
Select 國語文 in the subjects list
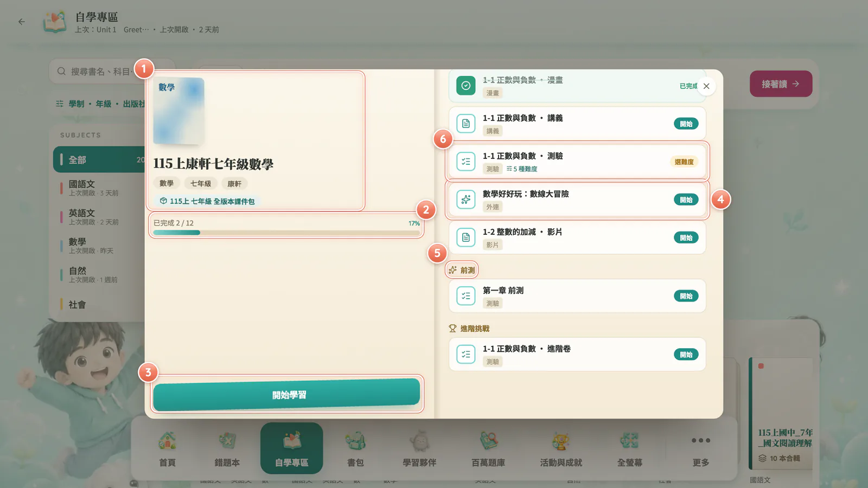coord(100,188)
